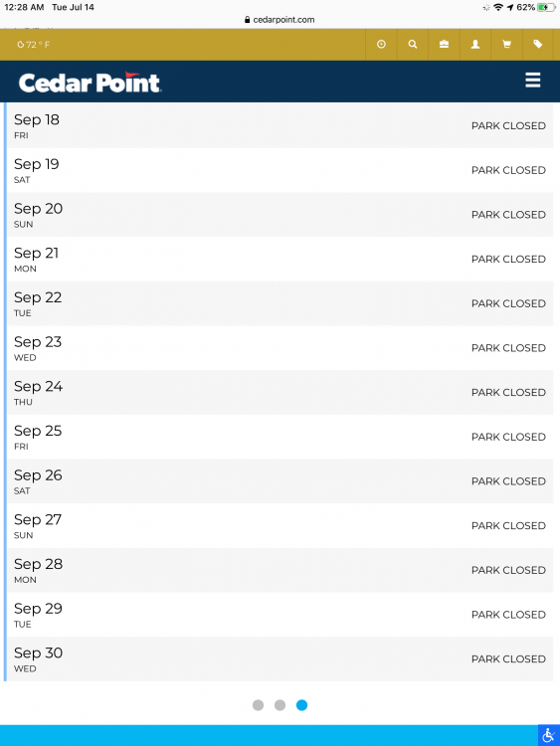
Task: Open the accessibility wheelchair icon
Action: tap(549, 735)
